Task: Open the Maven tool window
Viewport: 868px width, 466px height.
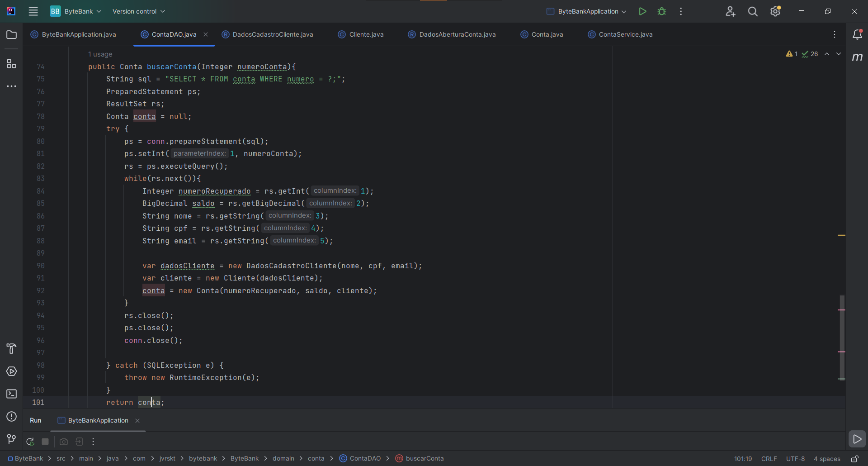Action: click(x=857, y=57)
